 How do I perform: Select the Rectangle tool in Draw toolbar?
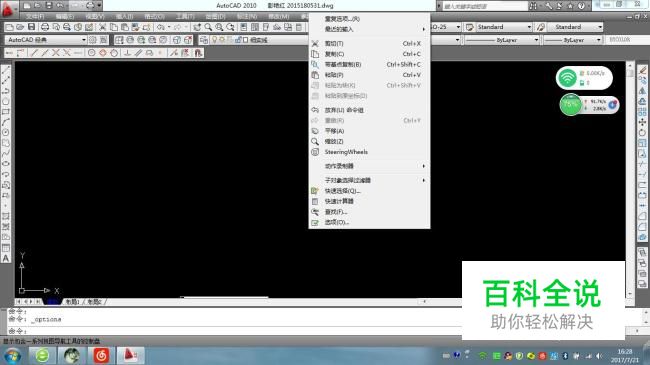tap(6, 112)
